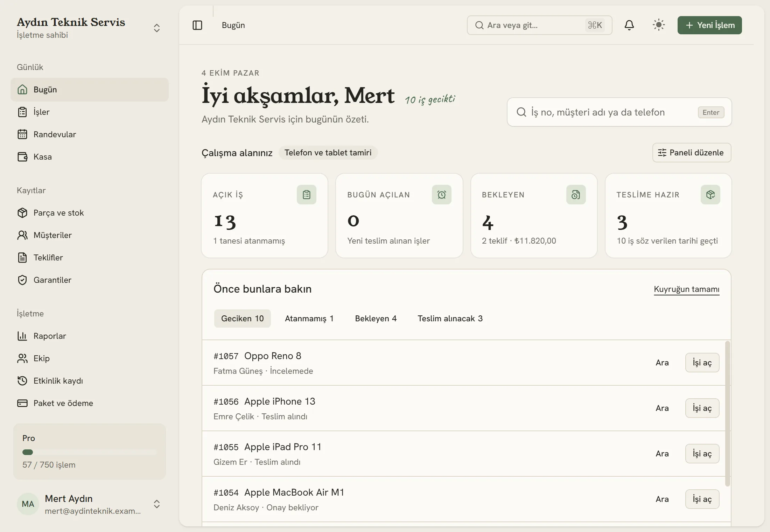770x532 pixels.
Task: Switch to the Atanmamış 1 tab
Action: pos(309,318)
